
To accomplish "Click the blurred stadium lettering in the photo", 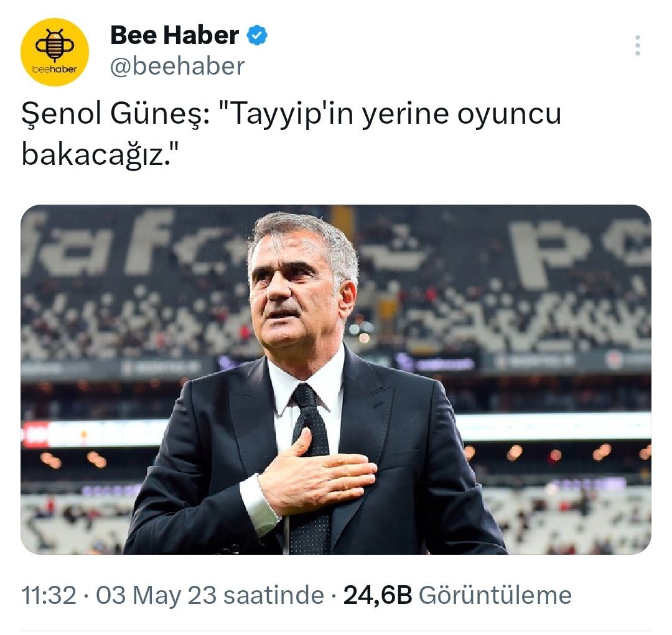I will (x=98, y=244).
